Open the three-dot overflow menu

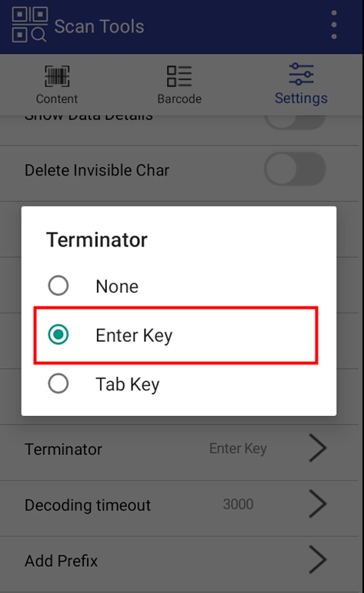click(x=334, y=25)
